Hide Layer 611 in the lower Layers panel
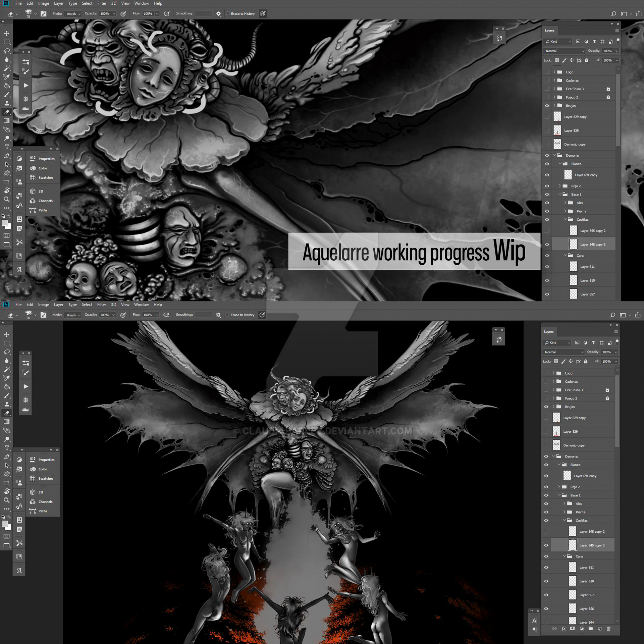The height and width of the screenshot is (644, 644). click(x=546, y=568)
